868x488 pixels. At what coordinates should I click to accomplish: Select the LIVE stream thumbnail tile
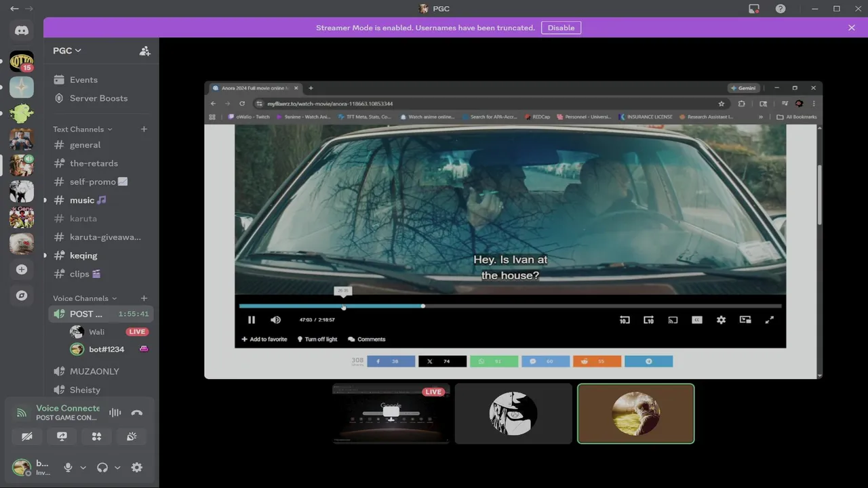tap(391, 414)
